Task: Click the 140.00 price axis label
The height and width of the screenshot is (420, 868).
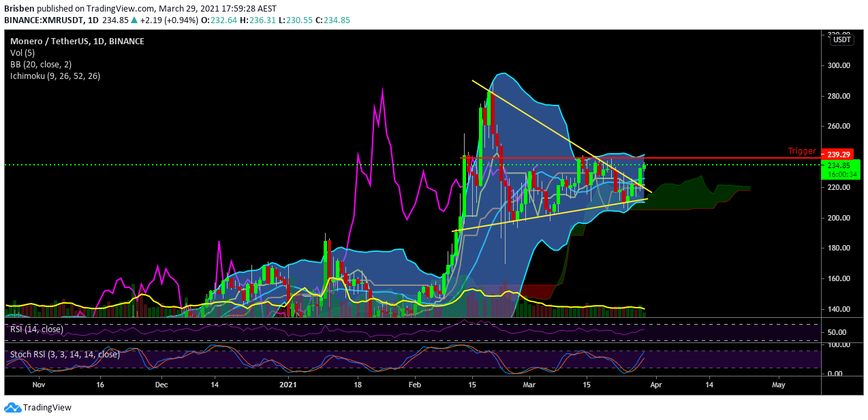Action: (838, 309)
